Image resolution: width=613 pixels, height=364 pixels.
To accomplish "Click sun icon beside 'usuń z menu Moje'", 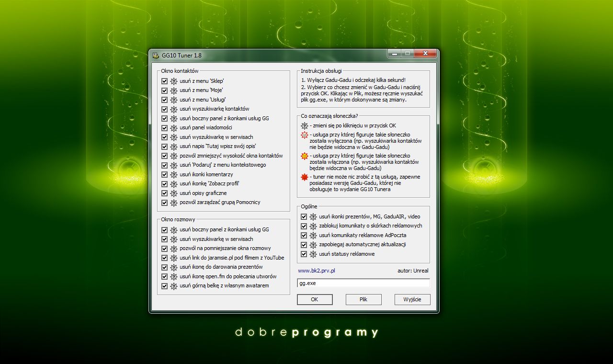I will [x=174, y=91].
